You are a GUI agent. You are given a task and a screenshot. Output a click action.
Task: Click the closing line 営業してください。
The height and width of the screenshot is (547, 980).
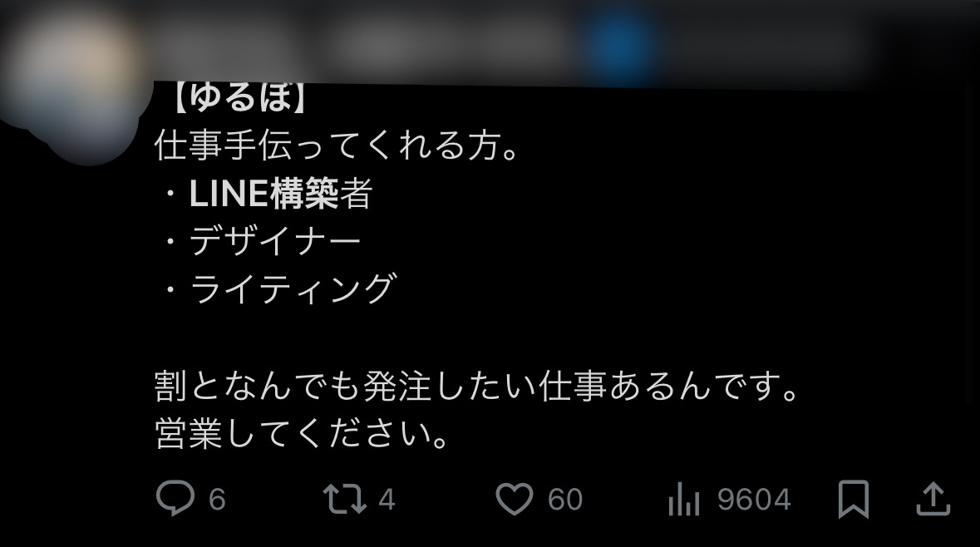click(x=302, y=433)
